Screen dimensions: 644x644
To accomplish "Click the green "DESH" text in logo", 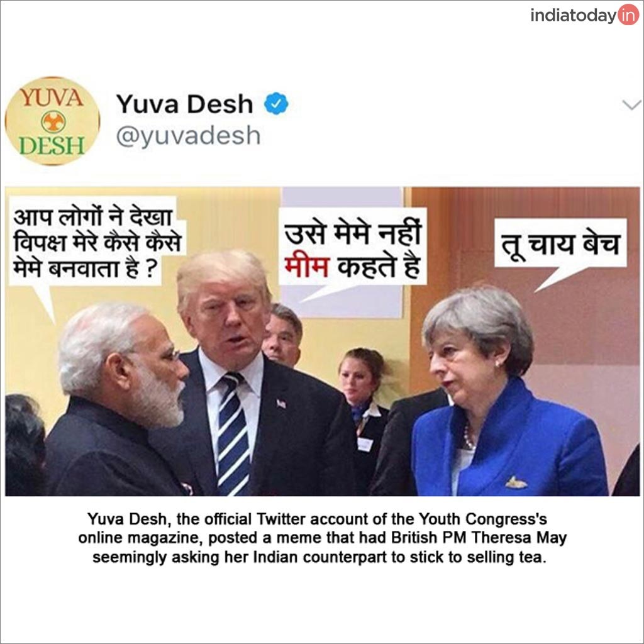I will coord(52,146).
